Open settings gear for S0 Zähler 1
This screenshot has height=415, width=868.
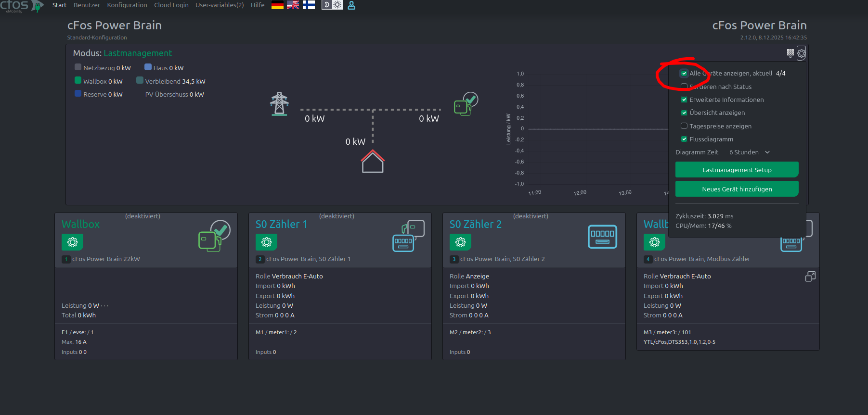pos(266,242)
